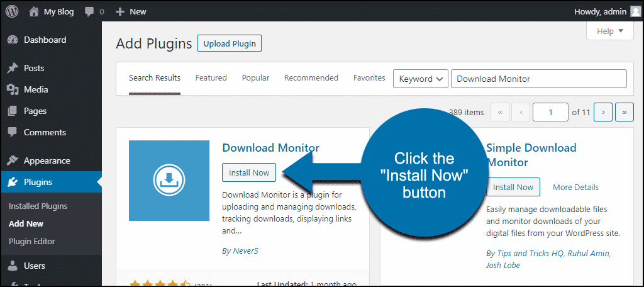Screen dimensions: 644x287
Task: Open the Keyword search type dropdown
Action: (421, 79)
